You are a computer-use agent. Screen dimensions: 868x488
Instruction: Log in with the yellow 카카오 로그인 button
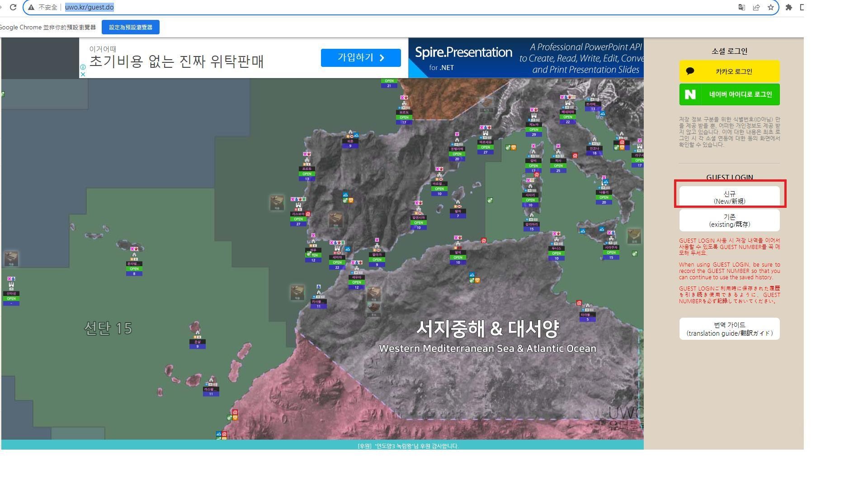coord(729,71)
